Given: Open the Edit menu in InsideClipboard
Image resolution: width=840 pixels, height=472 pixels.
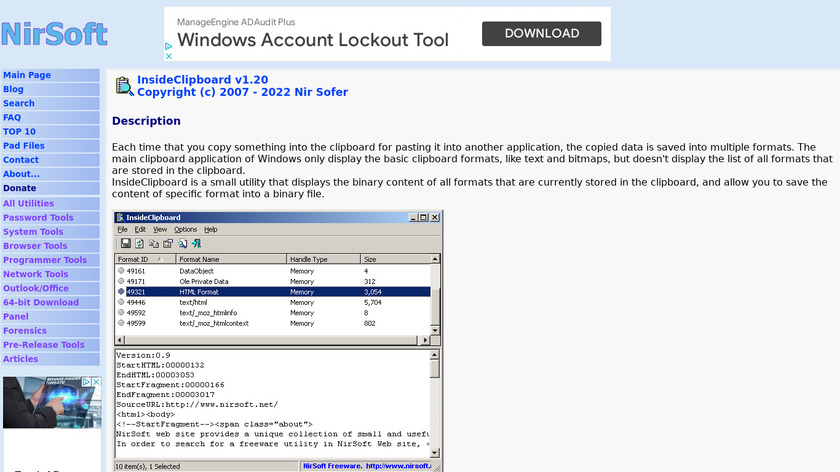Looking at the screenshot, I should (x=140, y=229).
